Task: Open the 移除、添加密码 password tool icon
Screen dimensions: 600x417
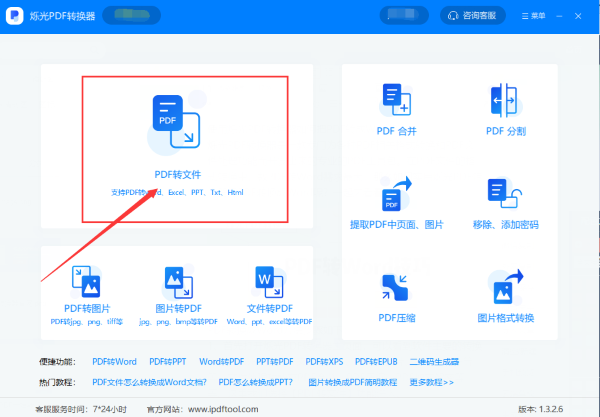Action: point(505,193)
